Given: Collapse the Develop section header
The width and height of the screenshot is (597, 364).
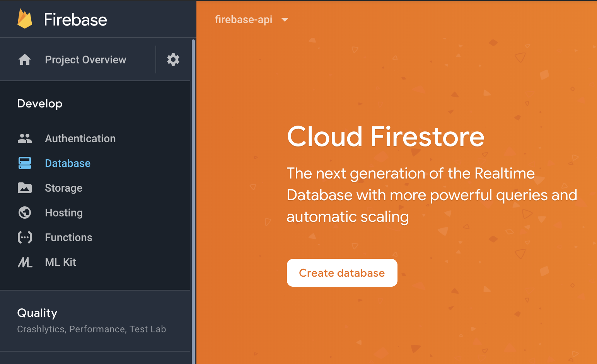Looking at the screenshot, I should click(x=40, y=104).
